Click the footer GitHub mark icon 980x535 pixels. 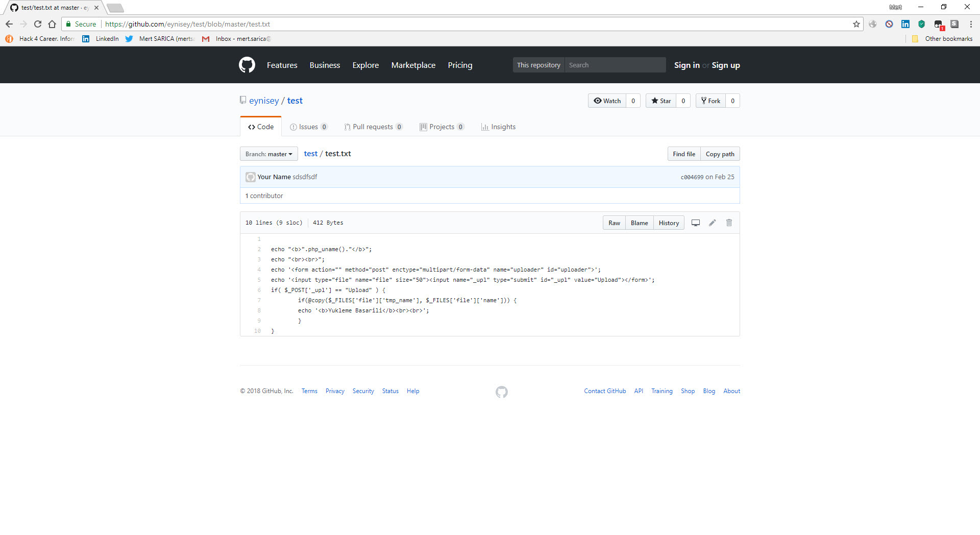click(502, 392)
